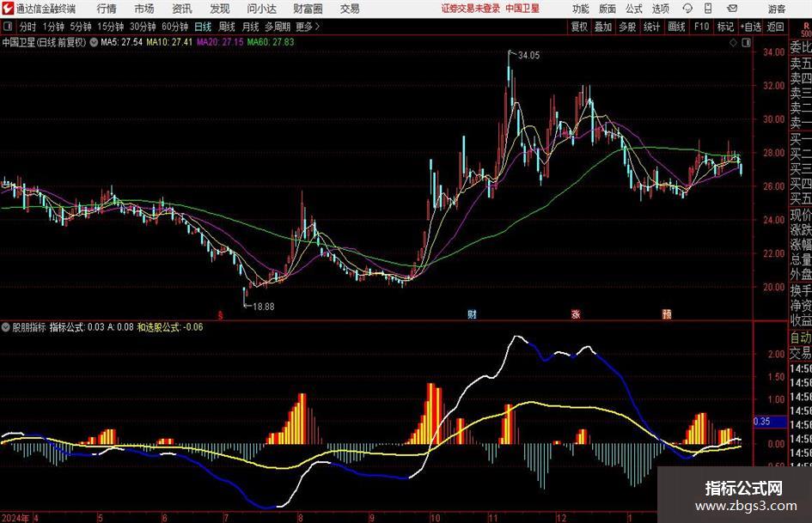
Task: Switch to 分时 chart period
Action: [x=28, y=27]
